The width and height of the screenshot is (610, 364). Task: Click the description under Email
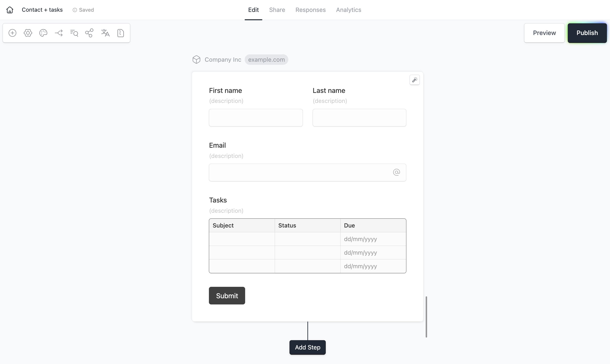[x=226, y=156]
